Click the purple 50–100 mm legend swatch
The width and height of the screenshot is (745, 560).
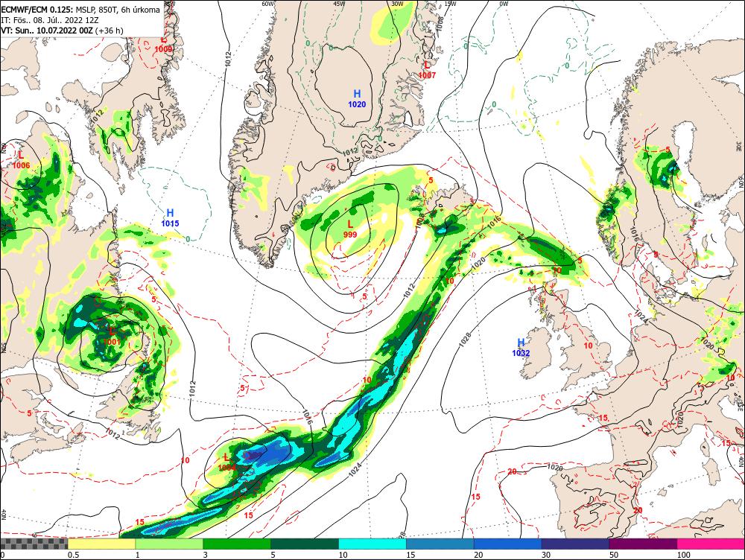644,544
